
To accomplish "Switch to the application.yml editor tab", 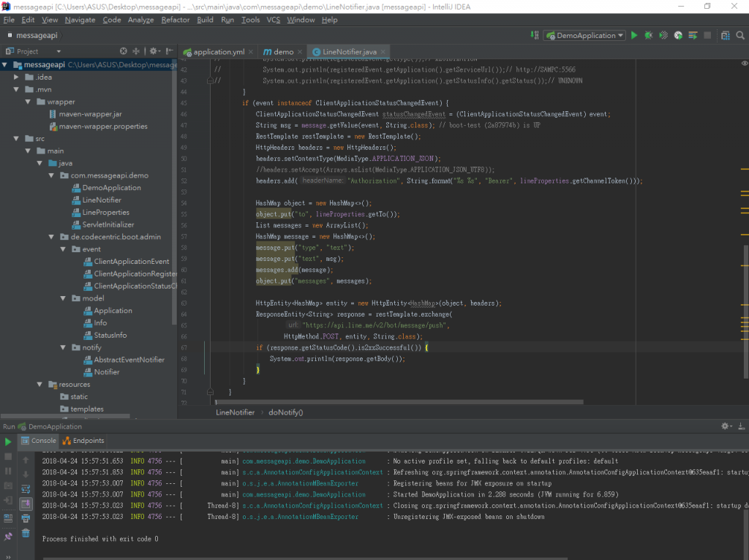I will [x=218, y=52].
